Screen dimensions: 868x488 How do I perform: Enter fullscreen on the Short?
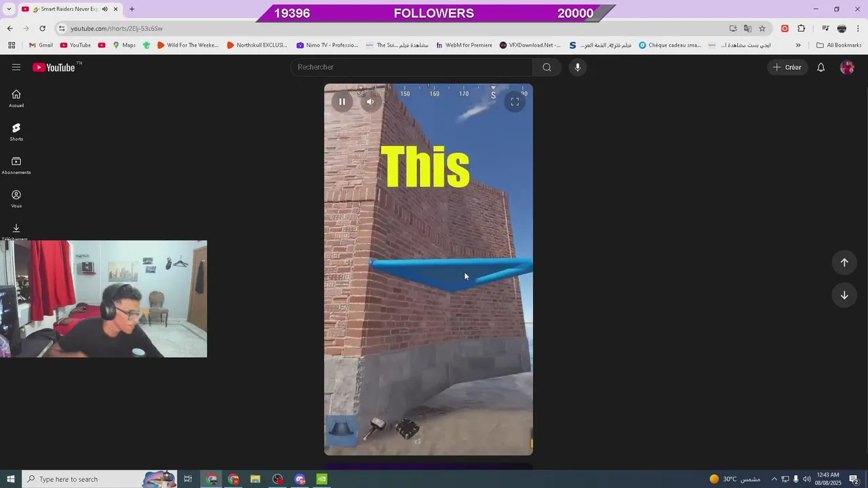tap(515, 102)
